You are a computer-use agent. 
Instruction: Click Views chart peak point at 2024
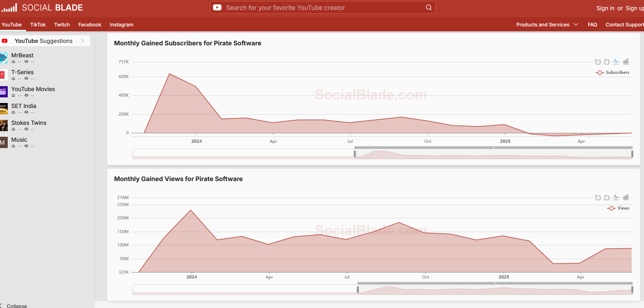tap(191, 210)
